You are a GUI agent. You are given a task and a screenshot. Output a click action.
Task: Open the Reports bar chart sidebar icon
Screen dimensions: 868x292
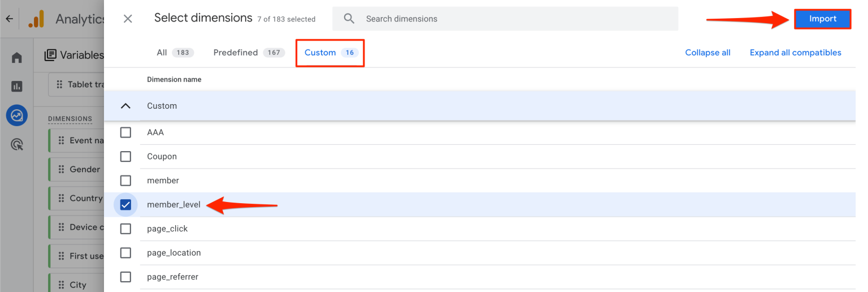tap(16, 87)
